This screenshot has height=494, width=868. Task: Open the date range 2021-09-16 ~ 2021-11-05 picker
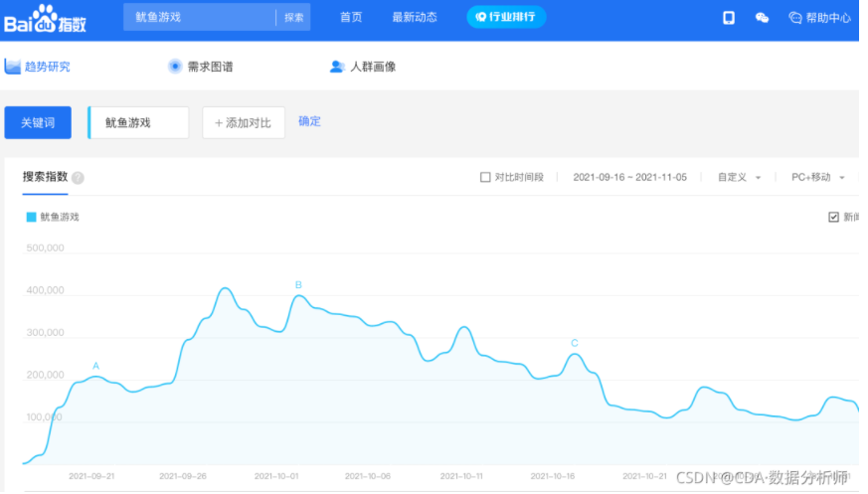click(629, 177)
